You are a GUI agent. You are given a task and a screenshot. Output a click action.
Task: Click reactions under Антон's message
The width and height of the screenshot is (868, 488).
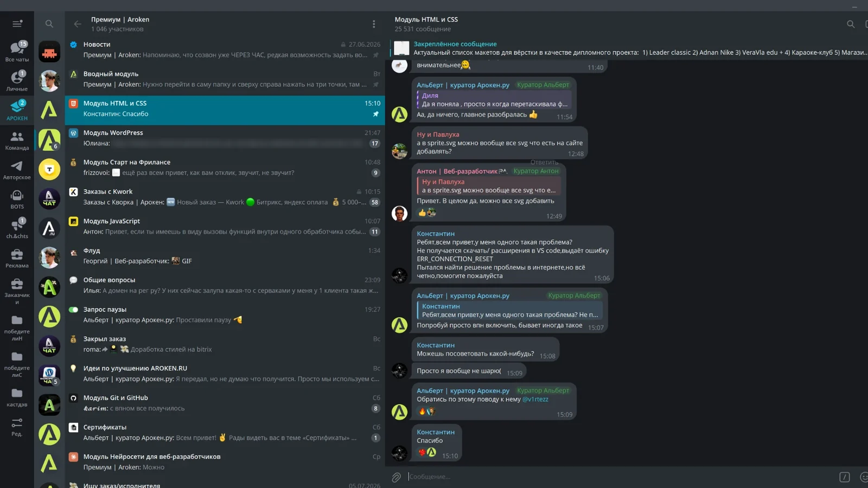427,213
